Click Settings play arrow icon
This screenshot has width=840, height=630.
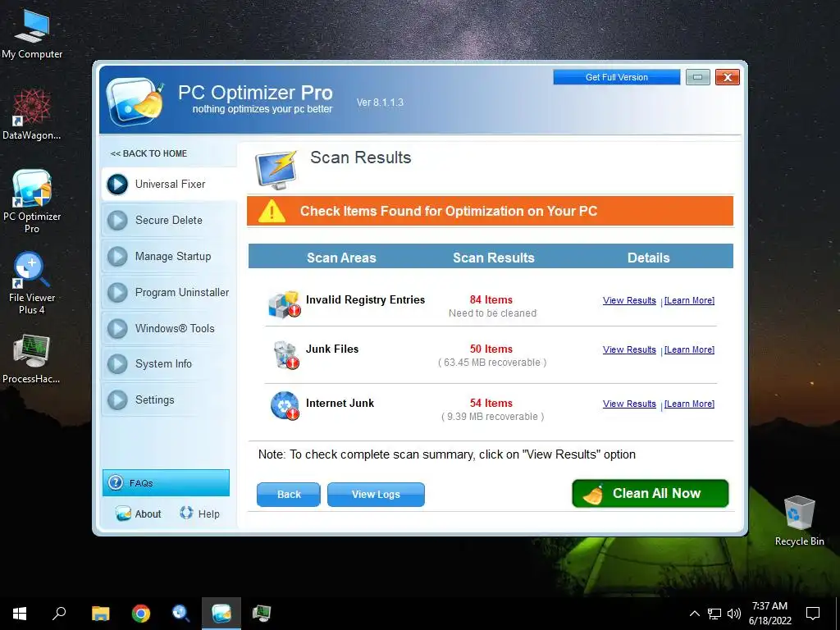coord(117,399)
